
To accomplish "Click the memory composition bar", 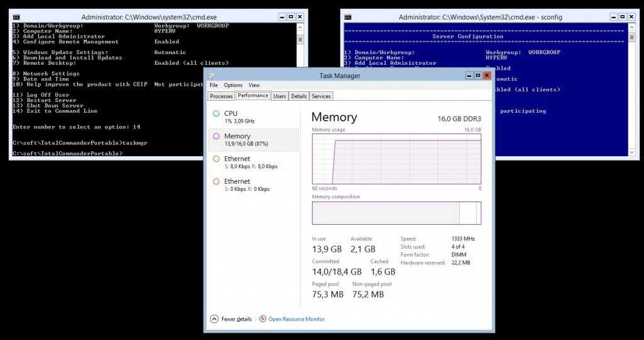I will [x=396, y=213].
